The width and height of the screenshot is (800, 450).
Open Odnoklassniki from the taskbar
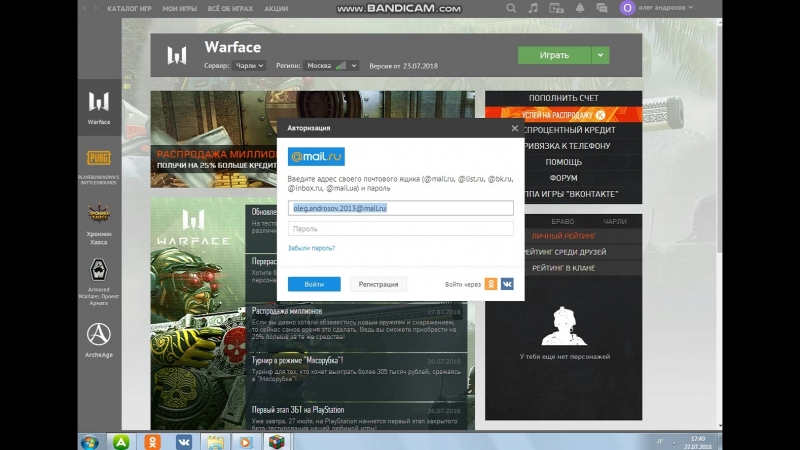click(x=152, y=442)
